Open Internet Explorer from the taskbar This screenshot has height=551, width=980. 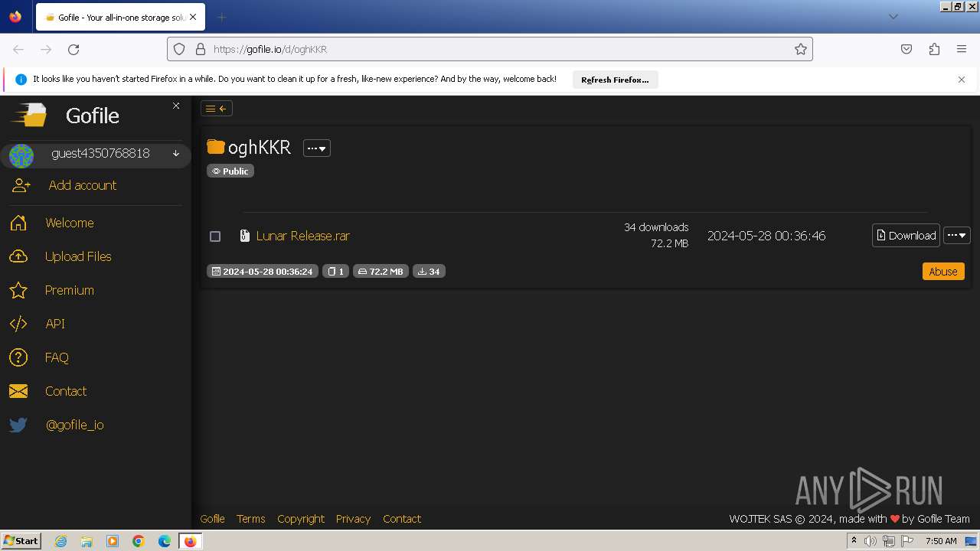click(x=60, y=541)
